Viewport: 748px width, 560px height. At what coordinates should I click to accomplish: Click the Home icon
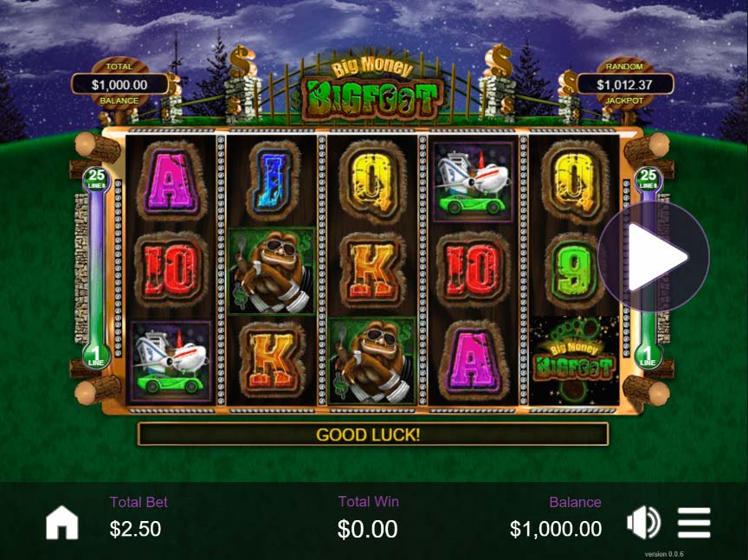click(x=62, y=522)
